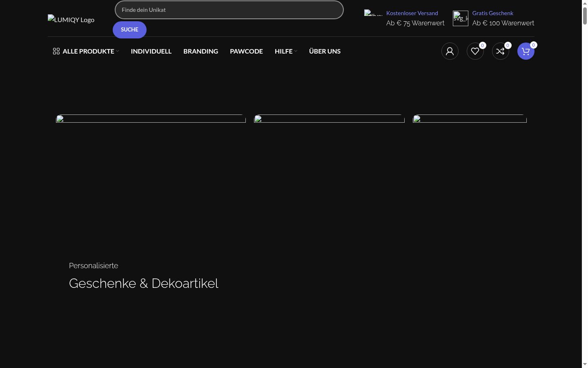
Task: Open the Über Uns page
Action: (x=325, y=51)
